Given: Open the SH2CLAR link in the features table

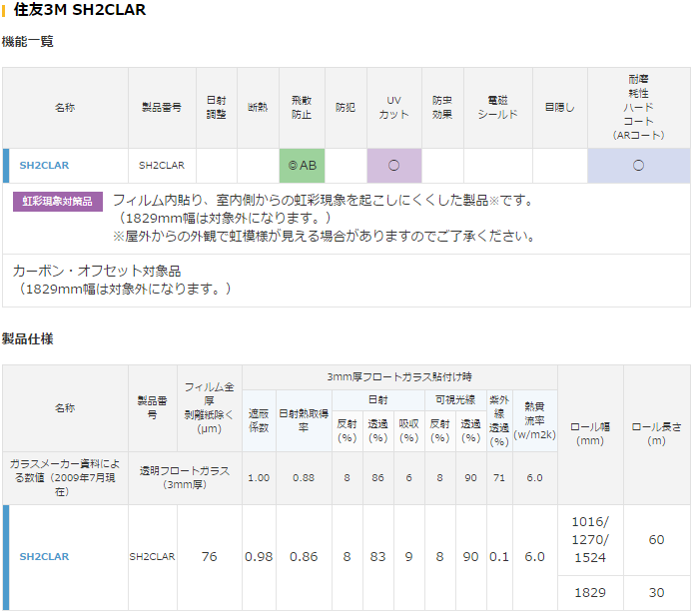Looking at the screenshot, I should 44,165.
